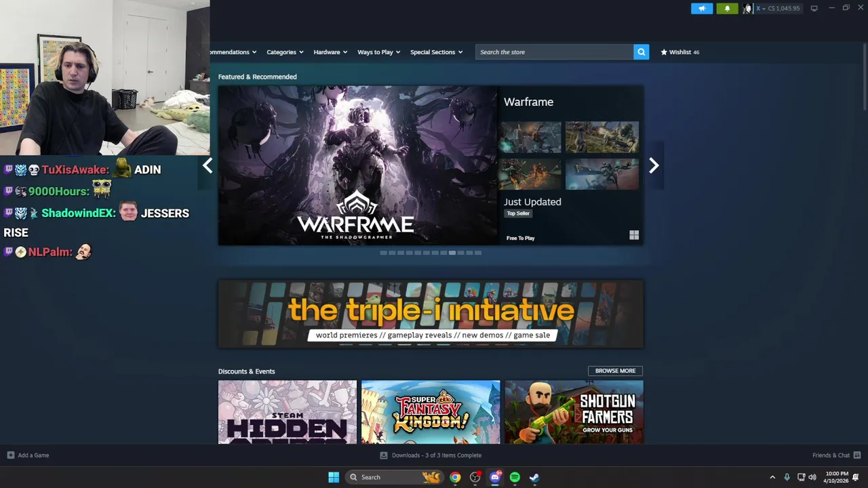View first Warframe screenshot thumbnail

[530, 138]
